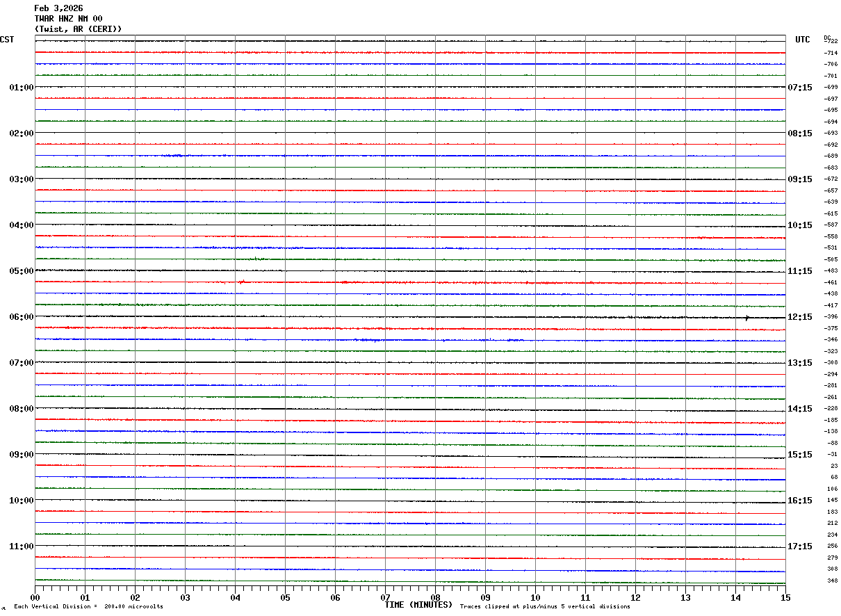Click the DC offset value -639
Viewport: 841px width, 616px height.
coord(831,202)
